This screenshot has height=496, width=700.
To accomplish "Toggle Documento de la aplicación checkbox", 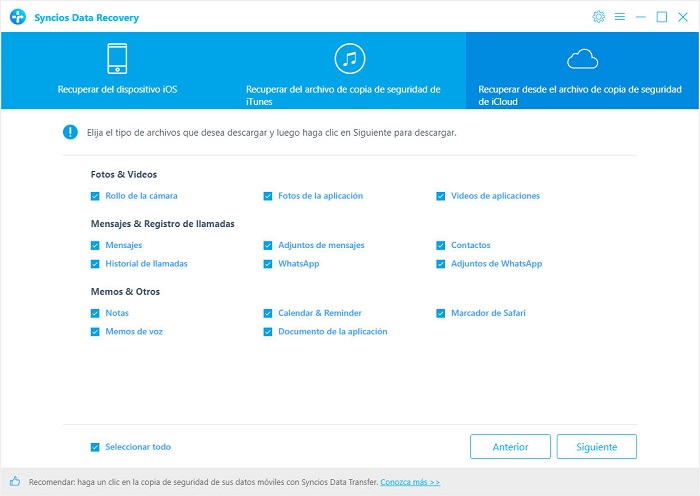I will click(x=268, y=332).
